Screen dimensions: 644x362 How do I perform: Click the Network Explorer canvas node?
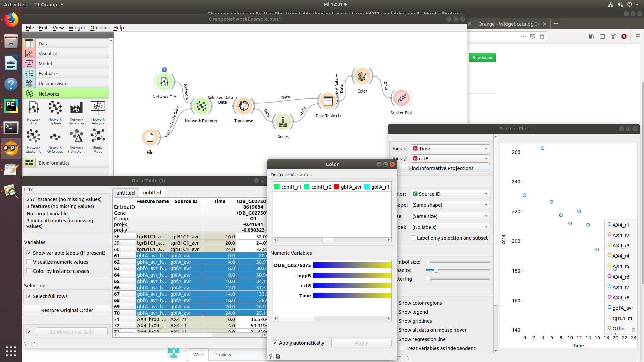(x=201, y=106)
